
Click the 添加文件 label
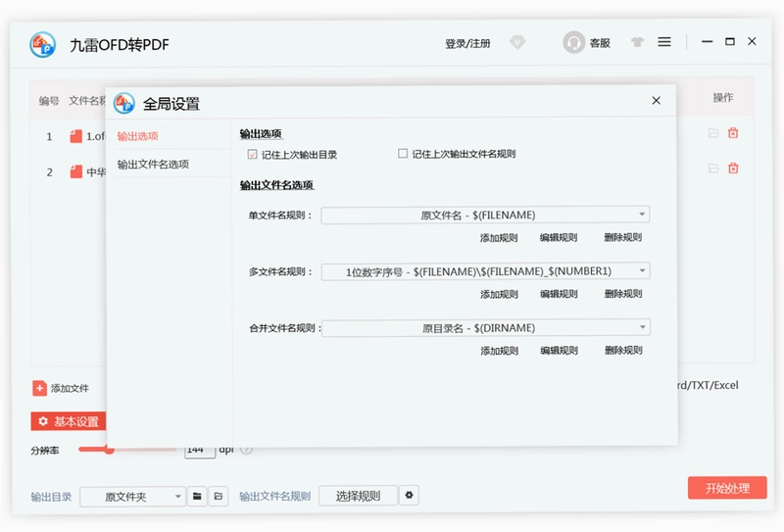click(70, 389)
